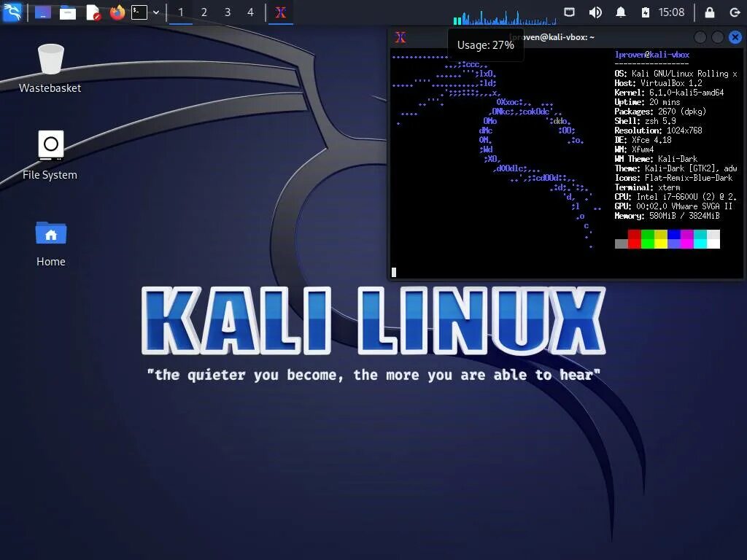The width and height of the screenshot is (747, 560).
Task: Lock the screen with the padlock icon
Action: (x=709, y=12)
